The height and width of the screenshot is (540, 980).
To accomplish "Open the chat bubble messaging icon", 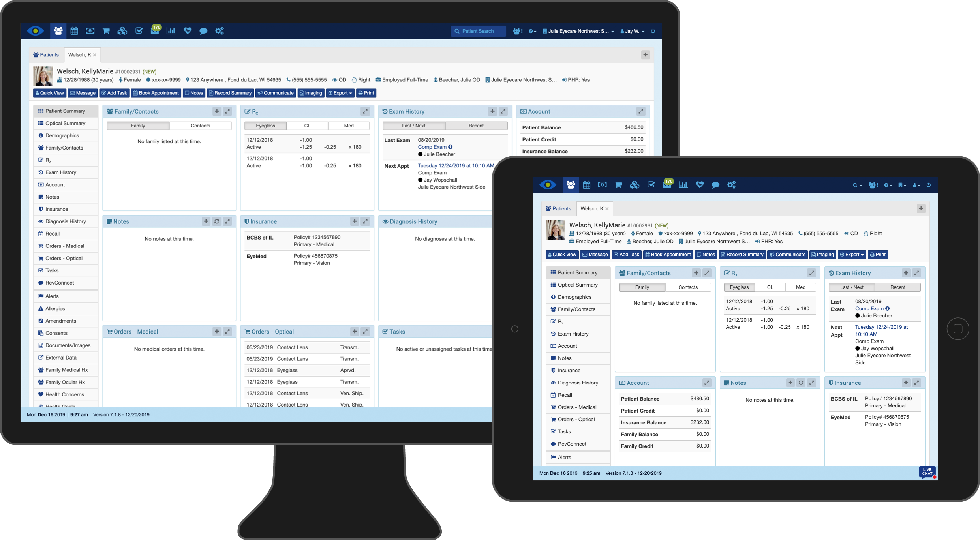I will click(x=203, y=31).
